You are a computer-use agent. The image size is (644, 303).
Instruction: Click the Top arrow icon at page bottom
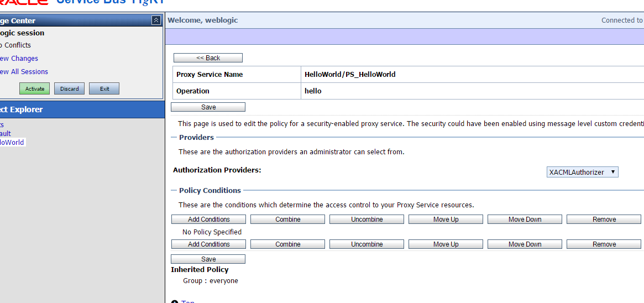click(175, 301)
